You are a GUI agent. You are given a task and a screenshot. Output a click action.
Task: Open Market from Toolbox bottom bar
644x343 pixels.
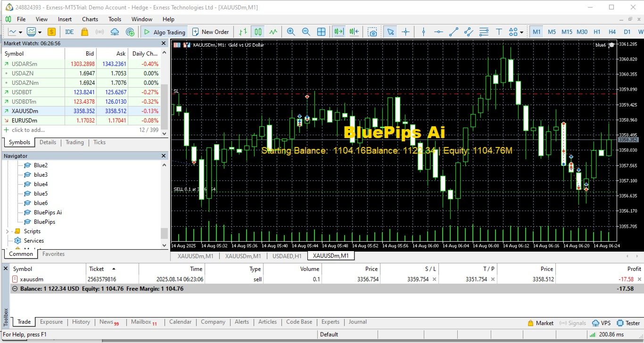coord(540,323)
